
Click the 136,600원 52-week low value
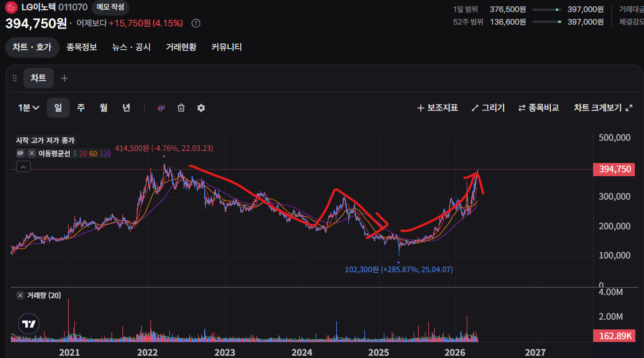508,22
